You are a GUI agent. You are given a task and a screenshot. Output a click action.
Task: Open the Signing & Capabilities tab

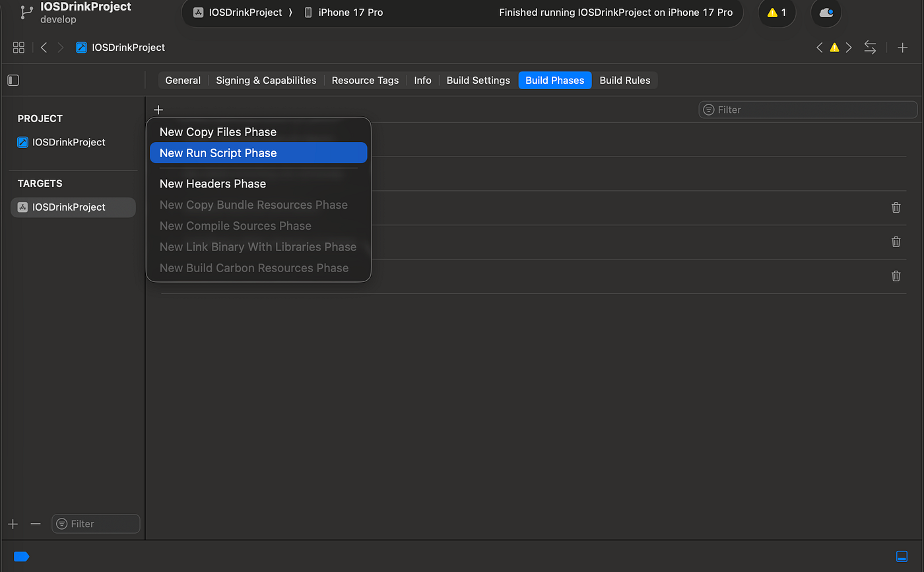[x=266, y=81]
